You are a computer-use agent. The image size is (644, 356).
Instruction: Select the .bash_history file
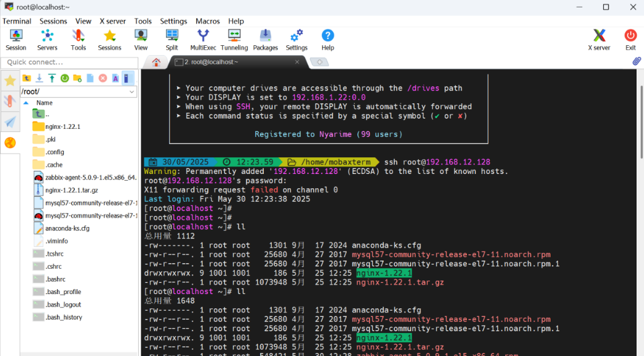pyautogui.click(x=58, y=318)
